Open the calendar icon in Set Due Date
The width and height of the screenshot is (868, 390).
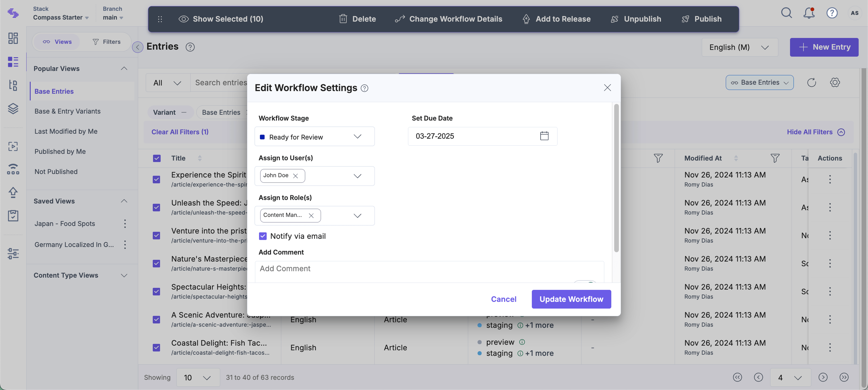[544, 136]
